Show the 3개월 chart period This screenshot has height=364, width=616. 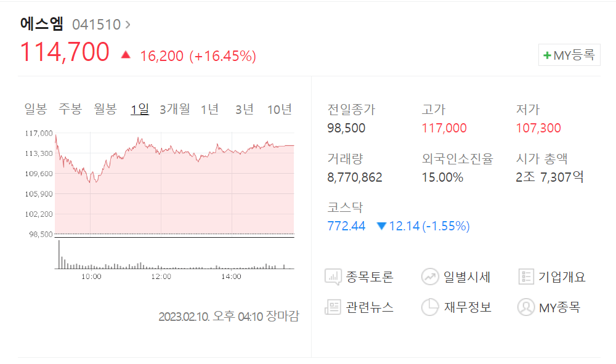click(x=174, y=110)
